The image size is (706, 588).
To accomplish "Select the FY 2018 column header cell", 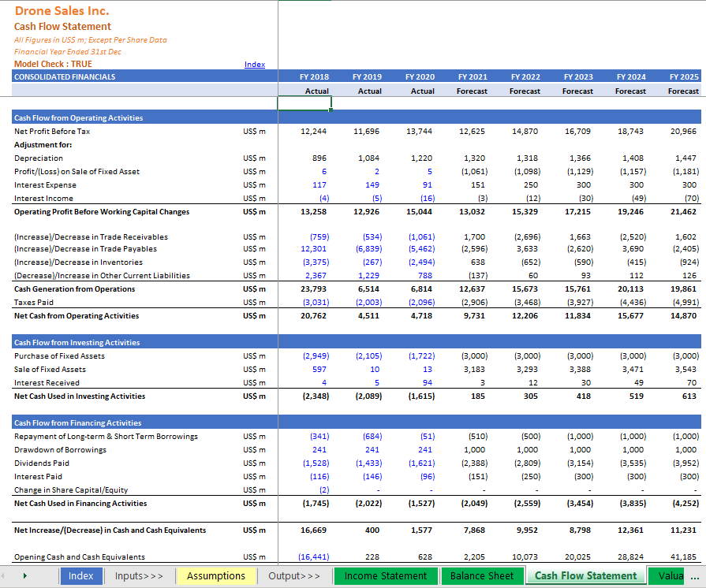I will coord(314,77).
